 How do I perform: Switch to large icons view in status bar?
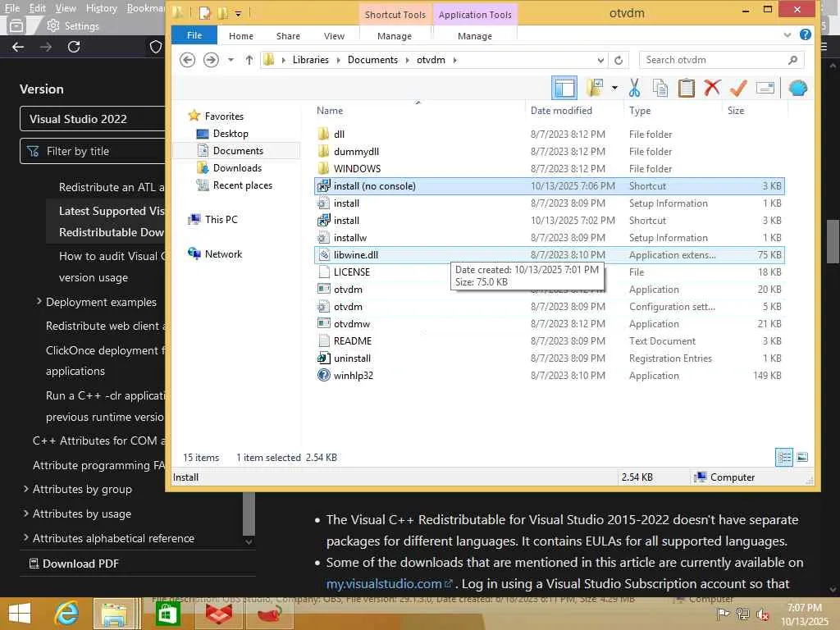pyautogui.click(x=802, y=457)
